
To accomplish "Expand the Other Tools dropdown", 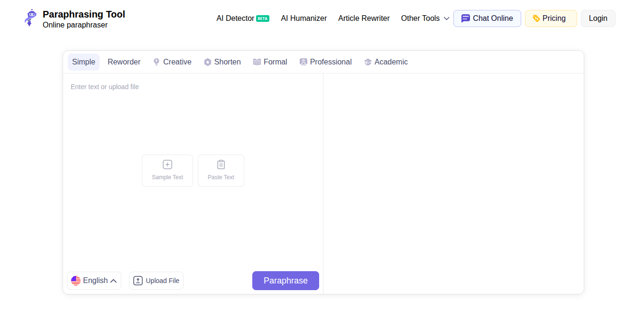I will (x=424, y=18).
